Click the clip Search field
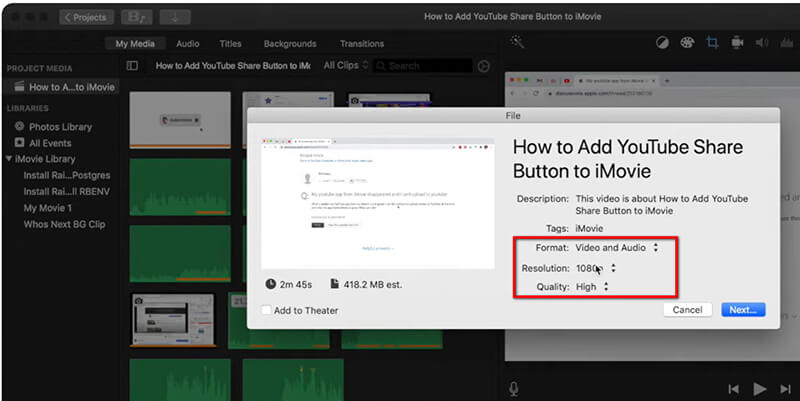This screenshot has width=800, height=401. point(423,66)
